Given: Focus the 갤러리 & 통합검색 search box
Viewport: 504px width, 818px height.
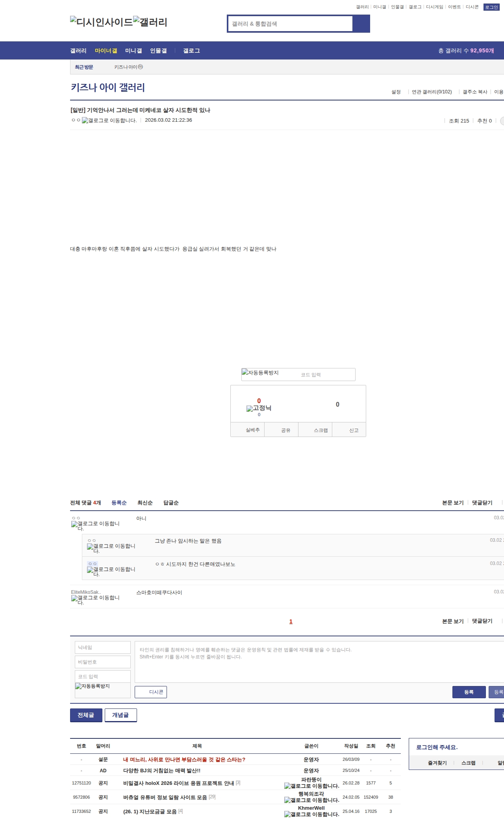Looking at the screenshot, I should click(x=290, y=24).
